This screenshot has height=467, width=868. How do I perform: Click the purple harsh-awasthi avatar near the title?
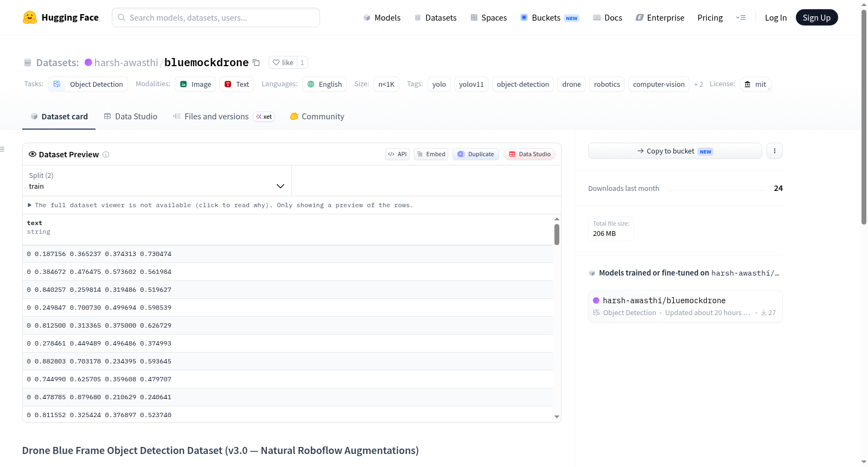(x=88, y=62)
